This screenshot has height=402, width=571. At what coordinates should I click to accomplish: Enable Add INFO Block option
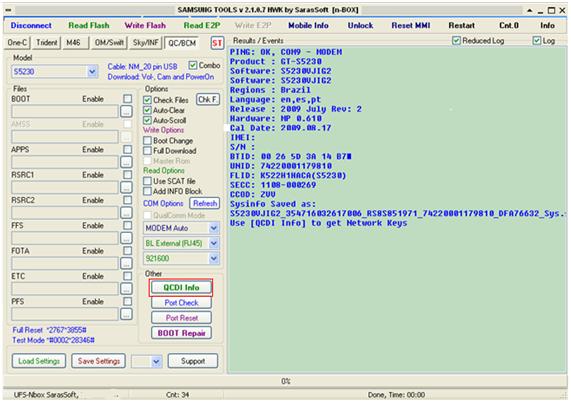click(147, 191)
